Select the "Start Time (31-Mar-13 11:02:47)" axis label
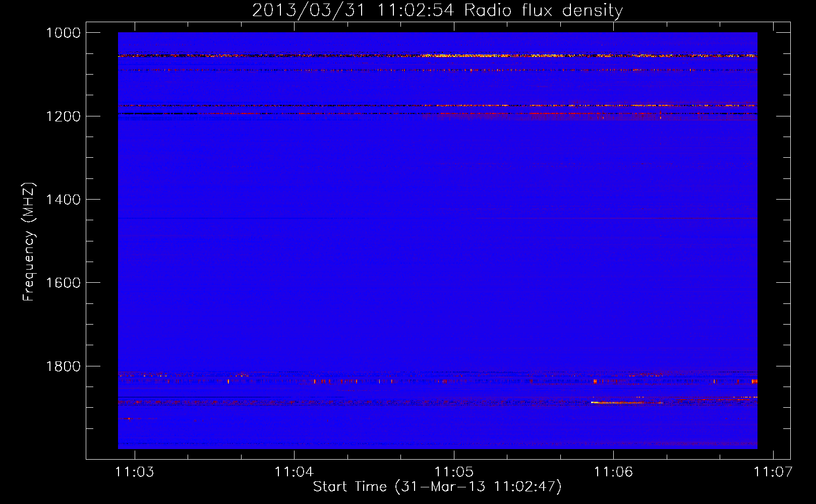The image size is (816, 504). [437, 486]
